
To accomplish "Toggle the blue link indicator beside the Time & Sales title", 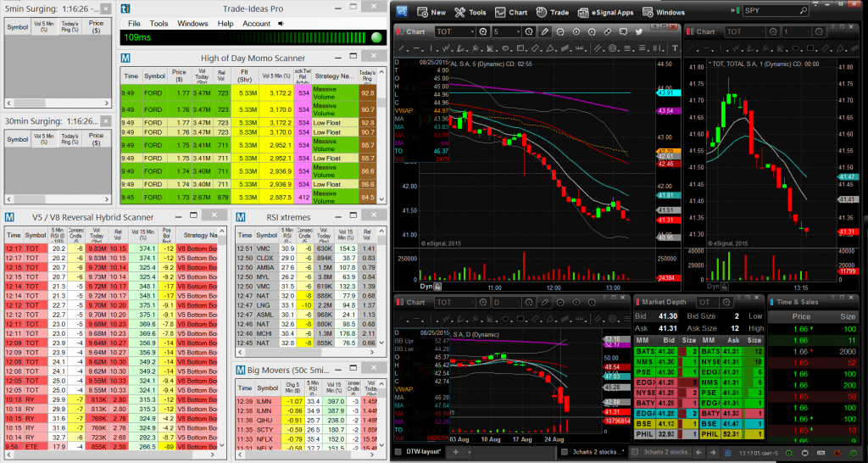I will pyautogui.click(x=770, y=302).
